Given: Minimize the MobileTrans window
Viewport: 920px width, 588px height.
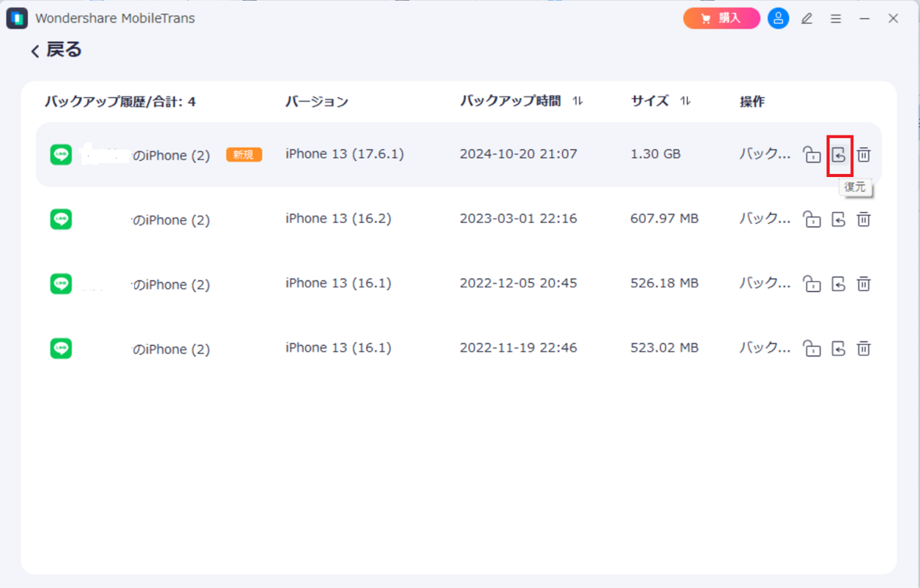Looking at the screenshot, I should click(865, 18).
